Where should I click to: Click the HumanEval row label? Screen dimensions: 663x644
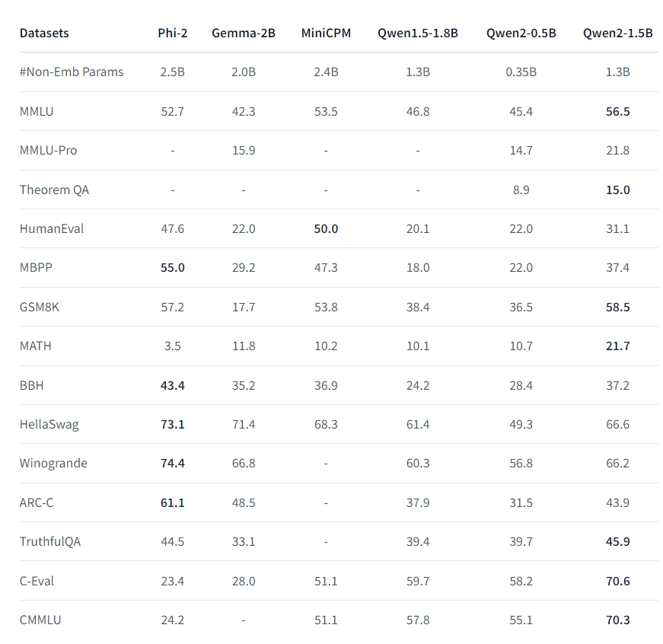click(x=52, y=228)
